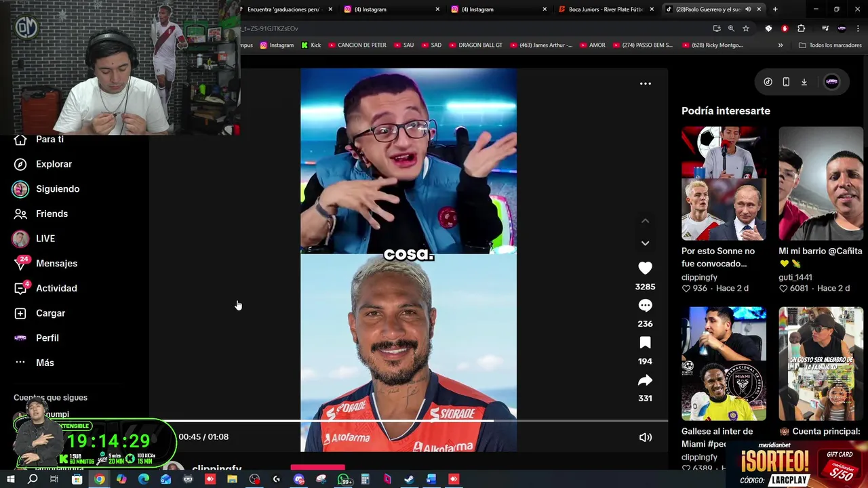Open Microsoft Edge from the taskbar
Screen dimensions: 868x488
144,480
